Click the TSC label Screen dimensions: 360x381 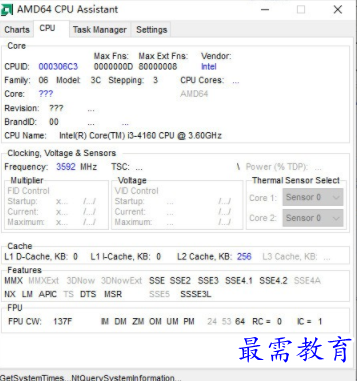[x=120, y=167]
